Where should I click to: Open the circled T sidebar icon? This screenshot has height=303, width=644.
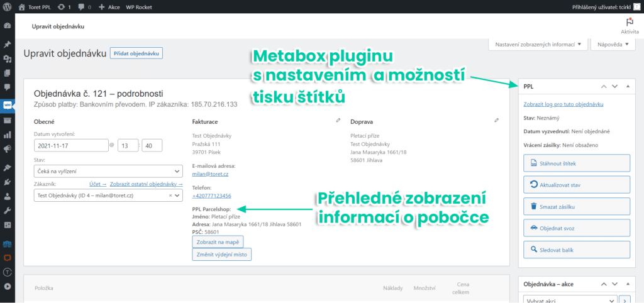click(x=7, y=272)
